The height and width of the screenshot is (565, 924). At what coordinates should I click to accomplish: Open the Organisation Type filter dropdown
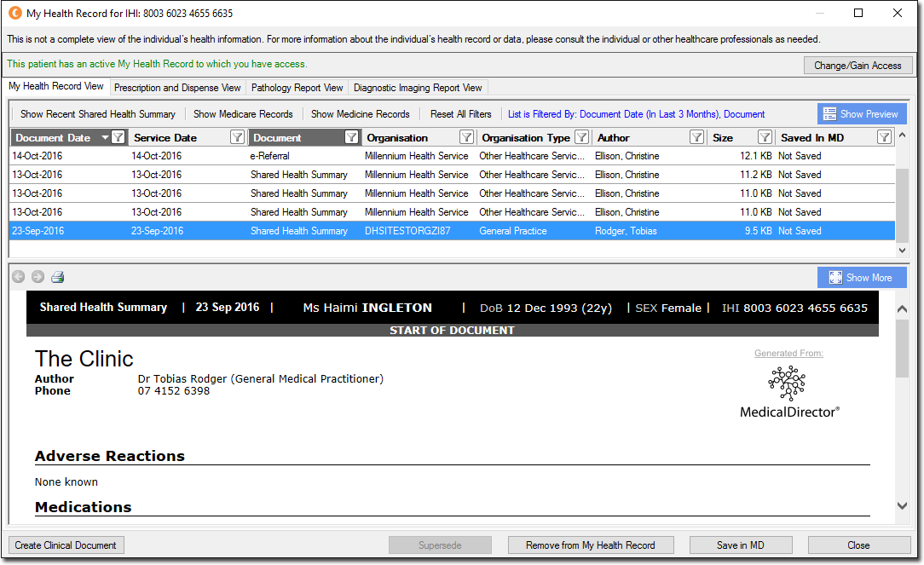581,137
